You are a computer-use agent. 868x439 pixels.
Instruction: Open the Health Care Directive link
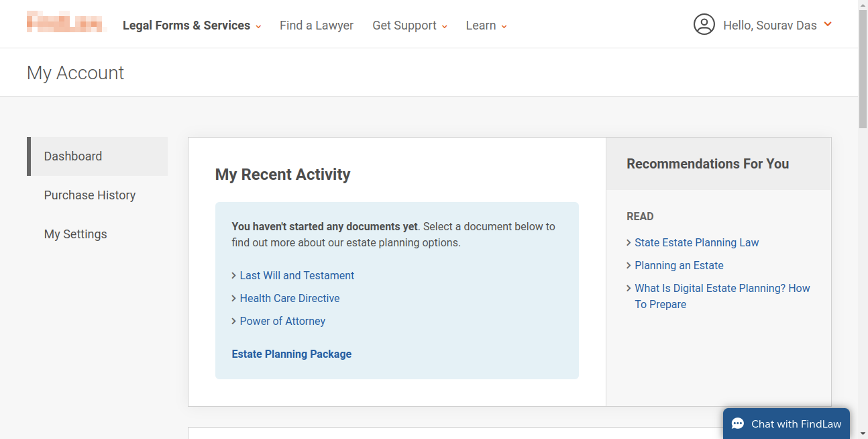click(290, 299)
